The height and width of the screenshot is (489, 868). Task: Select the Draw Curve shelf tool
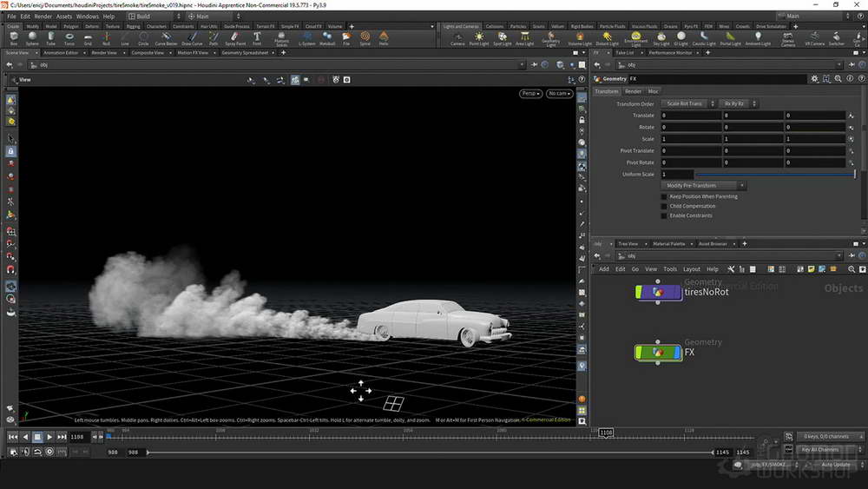tap(192, 38)
